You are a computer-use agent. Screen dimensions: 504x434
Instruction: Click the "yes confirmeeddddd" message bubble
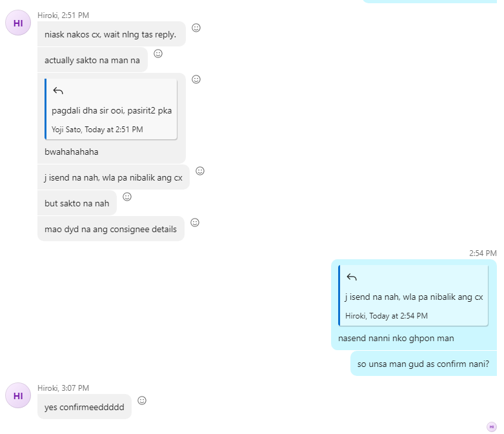pyautogui.click(x=85, y=407)
